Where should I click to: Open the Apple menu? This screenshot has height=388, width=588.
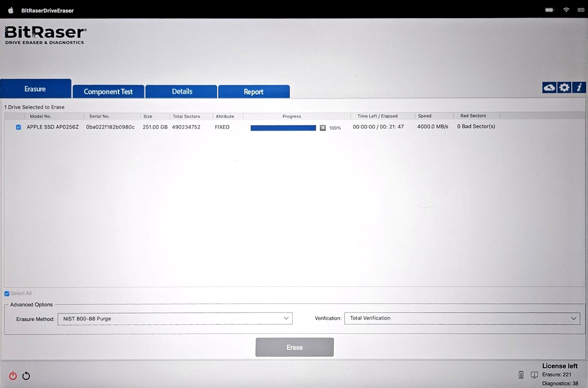click(11, 10)
